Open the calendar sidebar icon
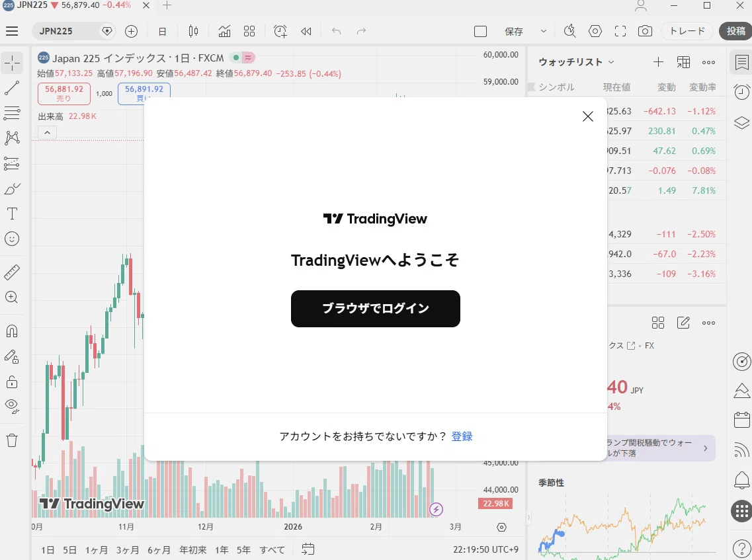The image size is (752, 560). [x=741, y=420]
